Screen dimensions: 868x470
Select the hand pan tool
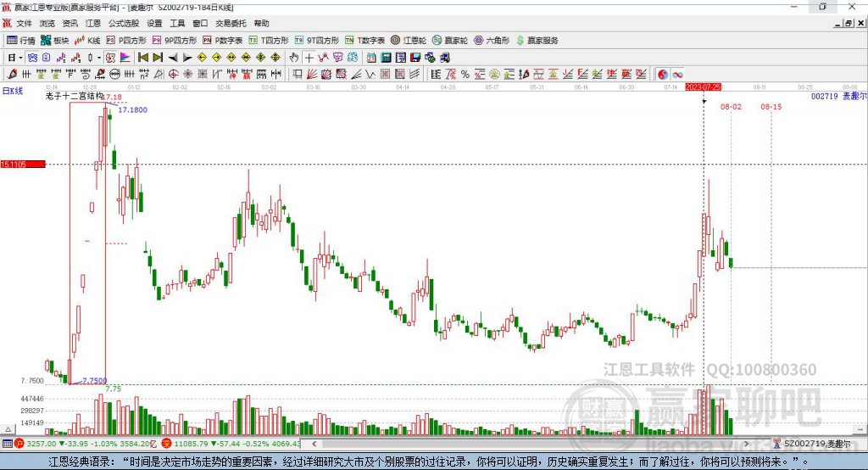tap(294, 58)
